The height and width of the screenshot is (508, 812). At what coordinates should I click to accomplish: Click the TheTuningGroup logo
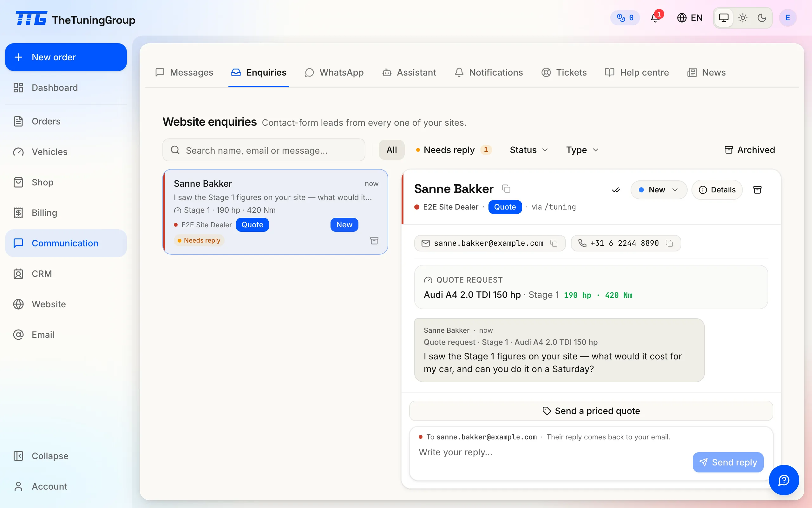[75, 19]
